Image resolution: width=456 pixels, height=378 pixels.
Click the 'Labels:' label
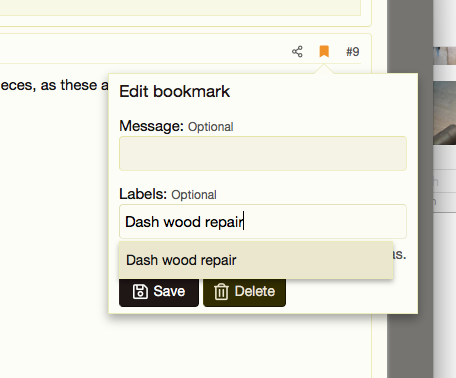[x=143, y=194]
